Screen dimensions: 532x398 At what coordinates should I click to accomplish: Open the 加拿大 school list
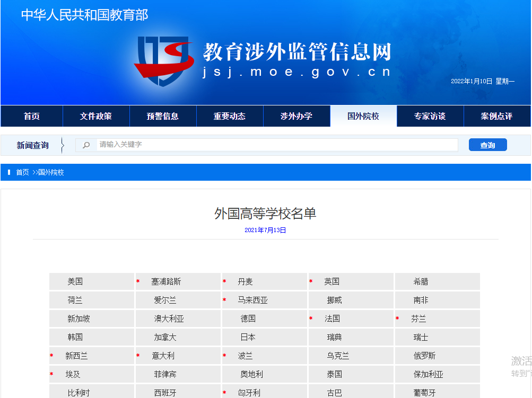pos(165,337)
